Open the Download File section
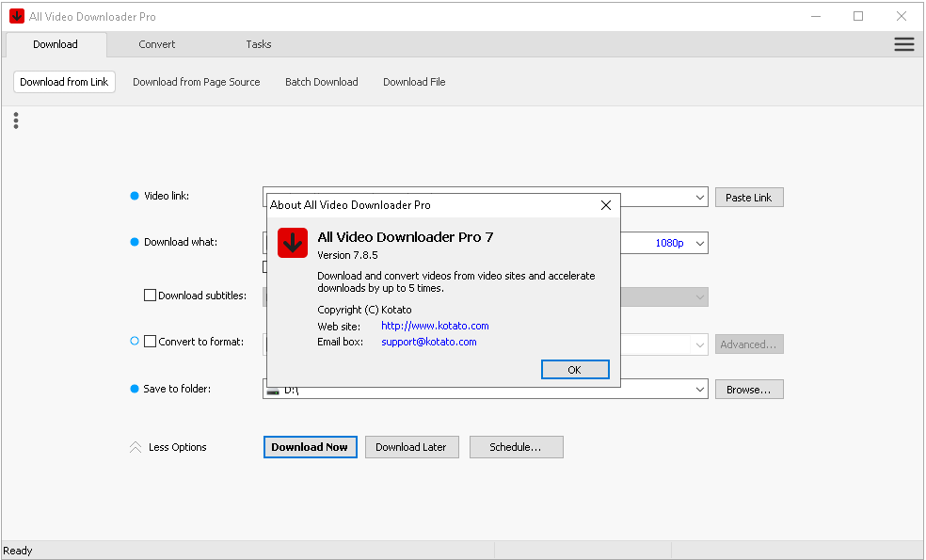This screenshot has height=560, width=926. point(414,82)
